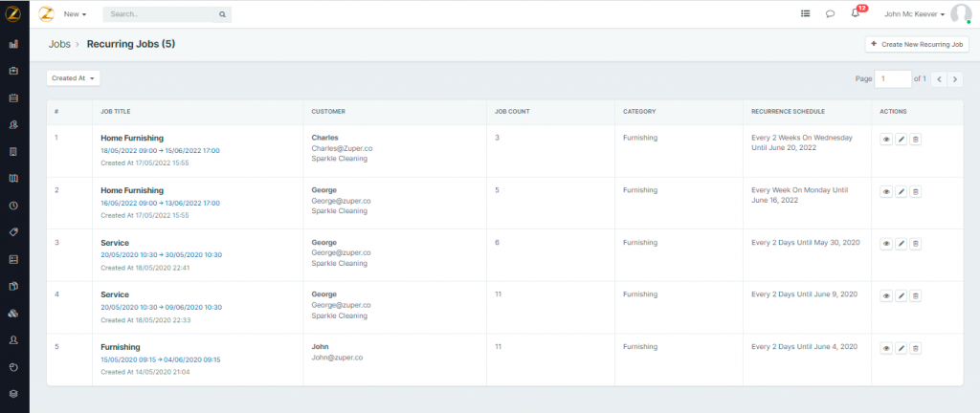Image resolution: width=980 pixels, height=413 pixels.
Task: Open the chat bubble icon in header
Action: point(830,13)
